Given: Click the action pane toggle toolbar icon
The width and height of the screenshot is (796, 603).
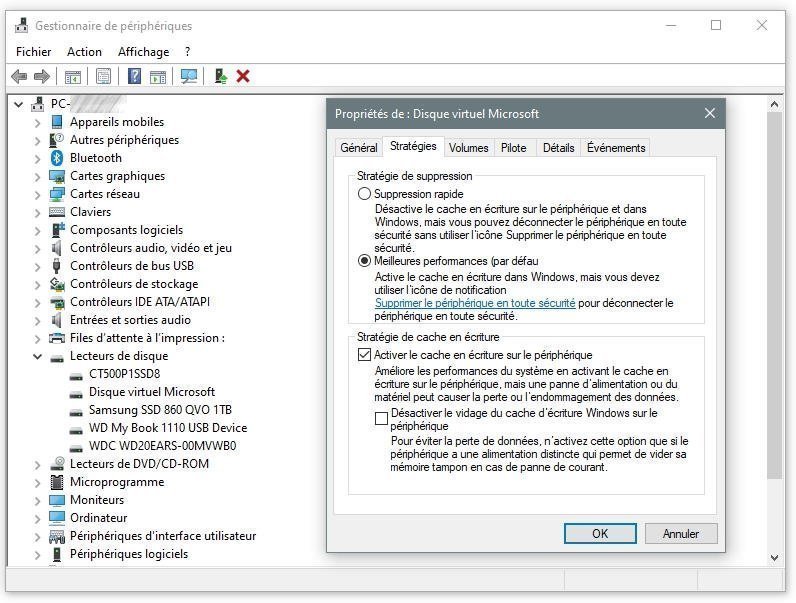Looking at the screenshot, I should point(158,77).
